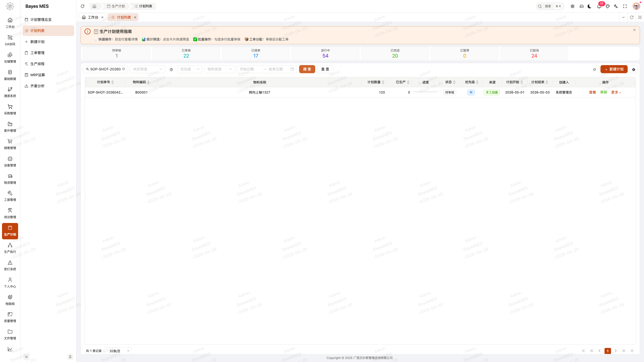Viewport: 644px width, 362px height.
Task: Open the 质量管理 sidebar module
Action: click(x=10, y=317)
